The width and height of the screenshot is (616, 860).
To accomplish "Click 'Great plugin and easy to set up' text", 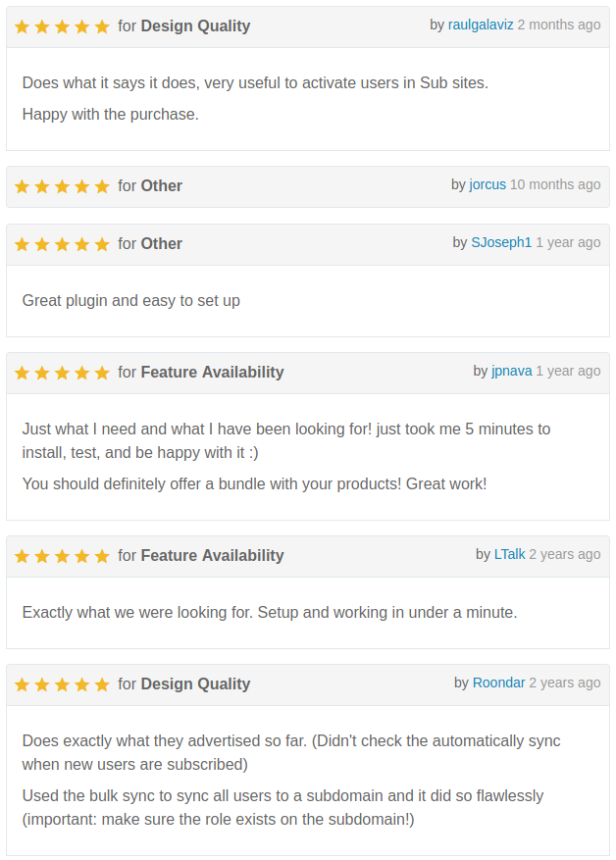I will [x=131, y=301].
